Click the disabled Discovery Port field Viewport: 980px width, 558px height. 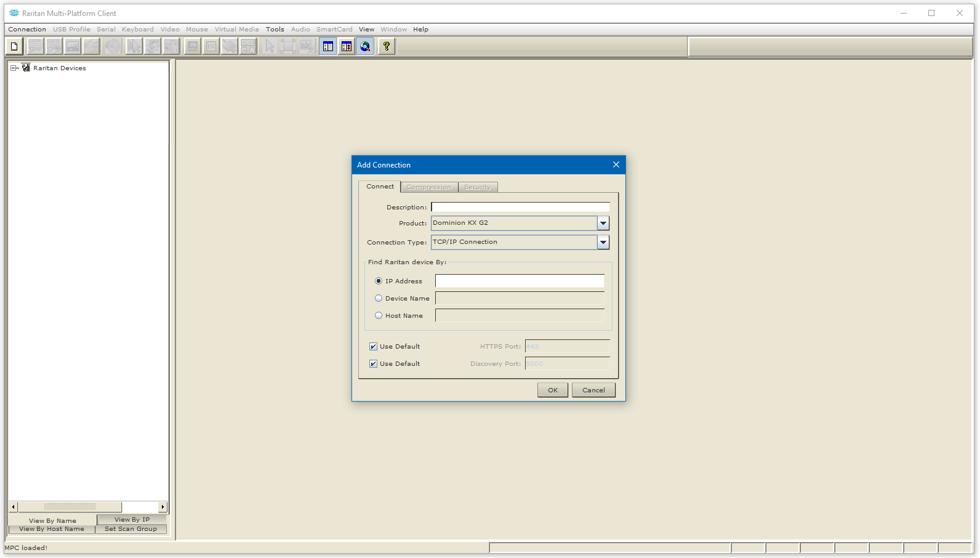567,363
